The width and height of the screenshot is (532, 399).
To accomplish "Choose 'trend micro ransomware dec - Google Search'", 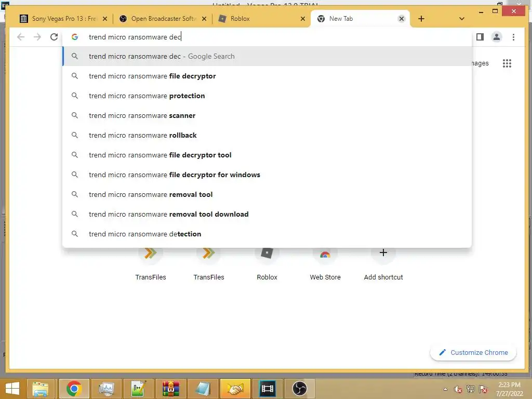I will (x=267, y=56).
